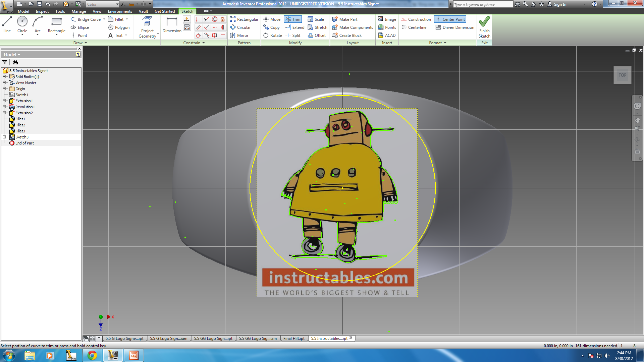Pick the Circle sketch tool
Image resolution: width=644 pixels, height=362 pixels.
[x=22, y=25]
